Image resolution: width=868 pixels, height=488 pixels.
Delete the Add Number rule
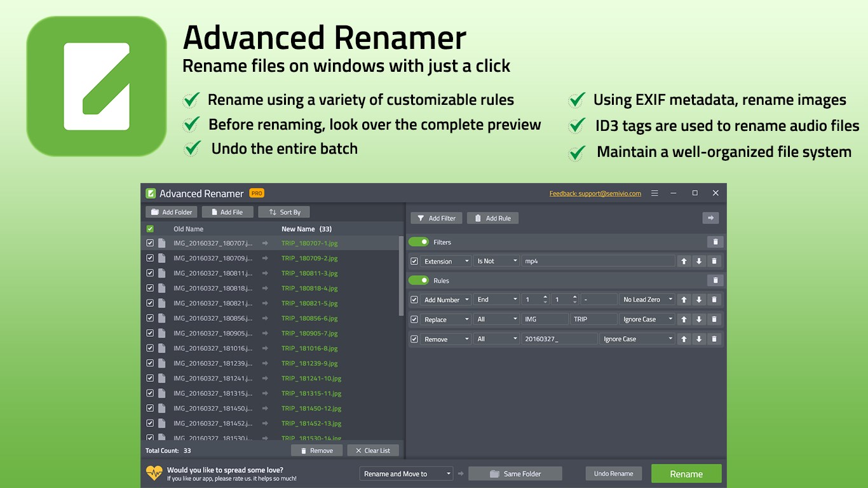(714, 299)
